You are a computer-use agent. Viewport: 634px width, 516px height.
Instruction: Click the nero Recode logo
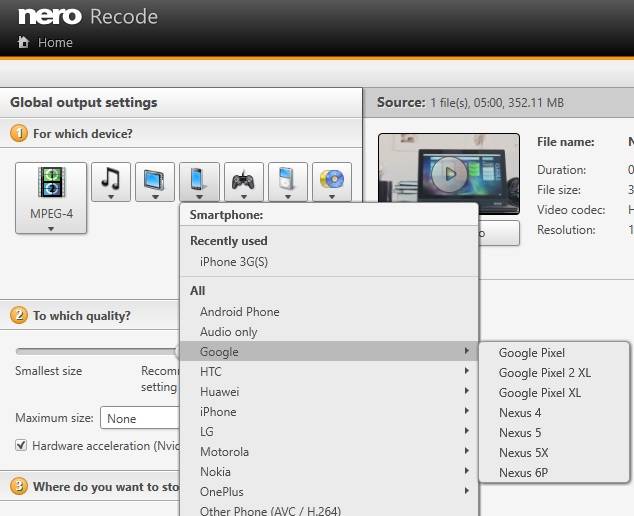(88, 17)
